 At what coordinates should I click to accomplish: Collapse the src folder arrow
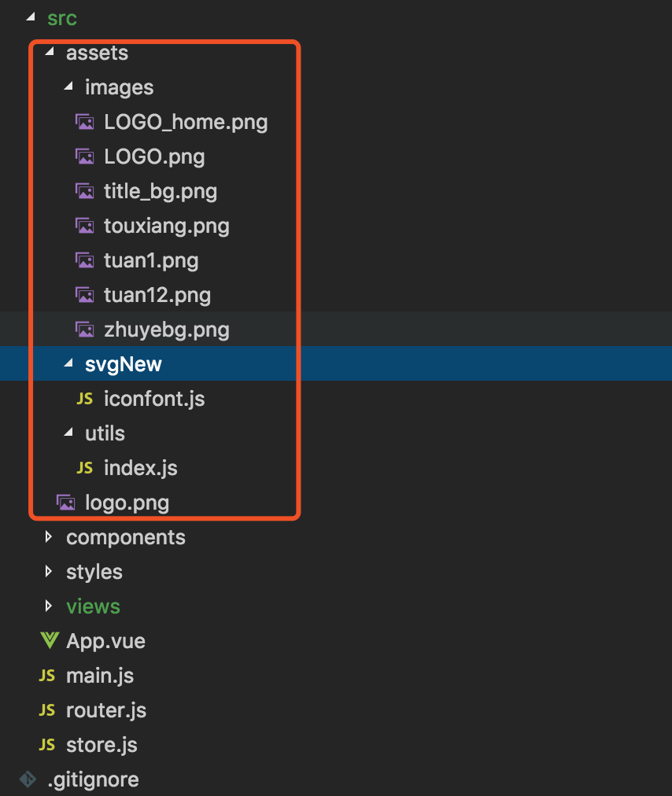pyautogui.click(x=30, y=17)
